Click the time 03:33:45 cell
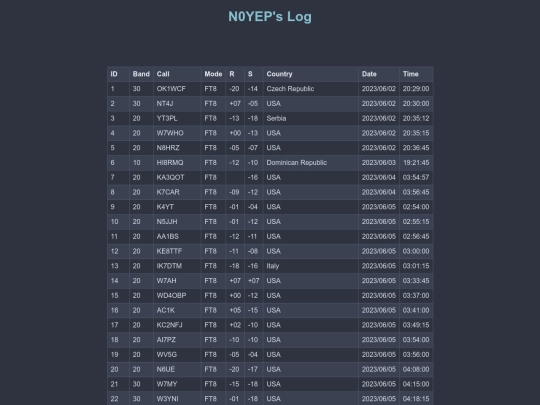 click(x=416, y=281)
